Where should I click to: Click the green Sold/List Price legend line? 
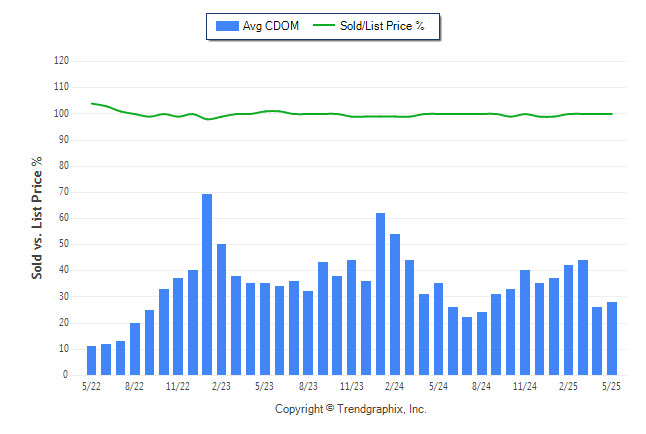[x=324, y=26]
